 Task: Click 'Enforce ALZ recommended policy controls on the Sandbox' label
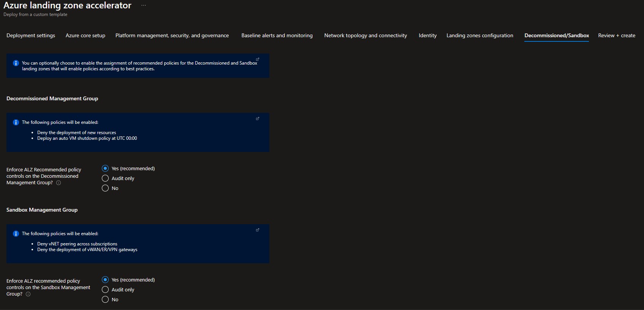point(48,287)
